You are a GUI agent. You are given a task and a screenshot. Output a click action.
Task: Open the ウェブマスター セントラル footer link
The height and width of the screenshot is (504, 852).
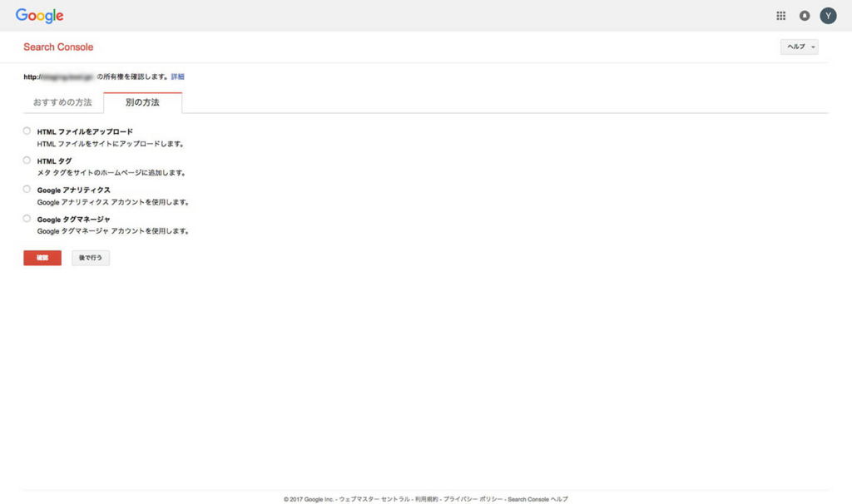coord(374,499)
